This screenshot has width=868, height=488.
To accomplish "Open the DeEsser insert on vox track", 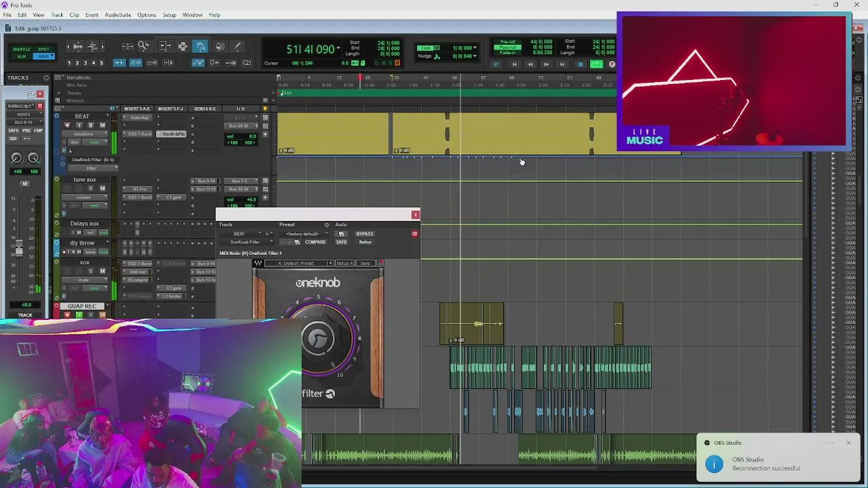I will [x=140, y=271].
